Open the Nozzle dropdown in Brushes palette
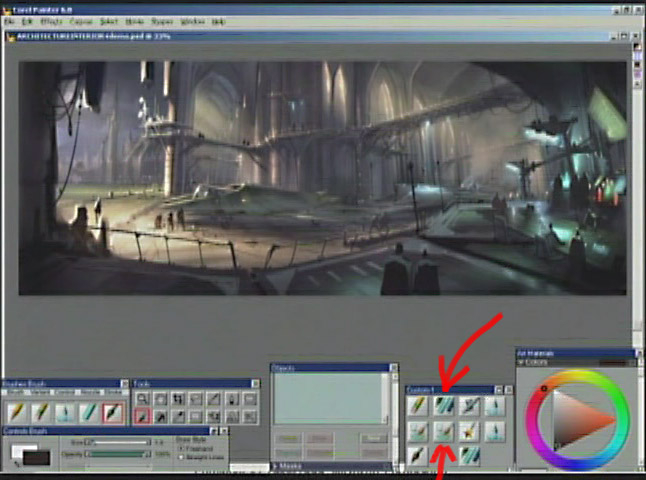 [x=90, y=392]
